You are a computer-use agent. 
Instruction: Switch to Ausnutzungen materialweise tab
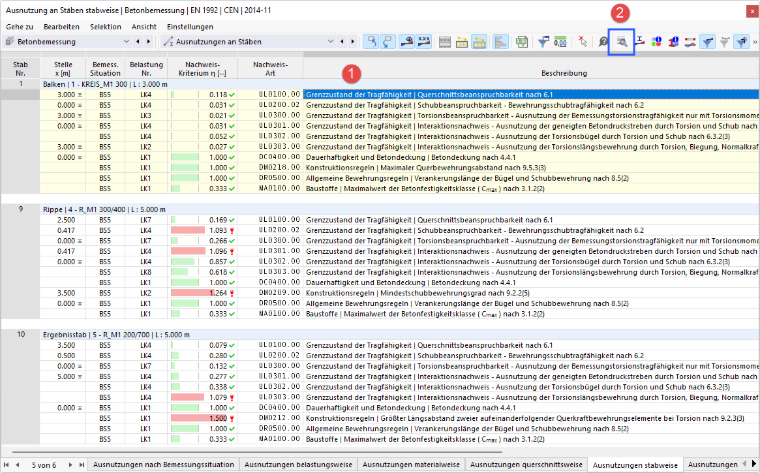coord(411,464)
